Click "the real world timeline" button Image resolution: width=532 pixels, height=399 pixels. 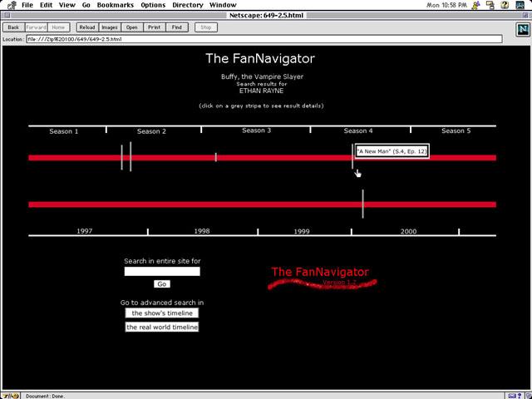(x=162, y=328)
